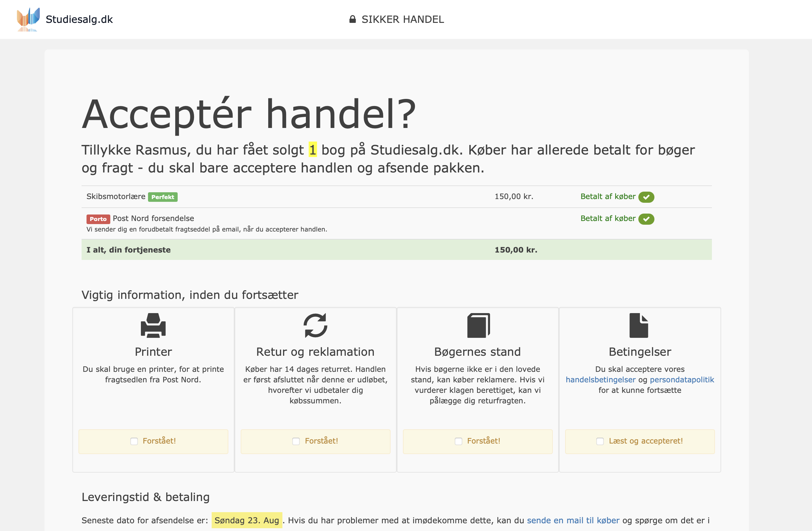
Task: Click the green checkmark in Skibsmotorlære row
Action: [646, 197]
